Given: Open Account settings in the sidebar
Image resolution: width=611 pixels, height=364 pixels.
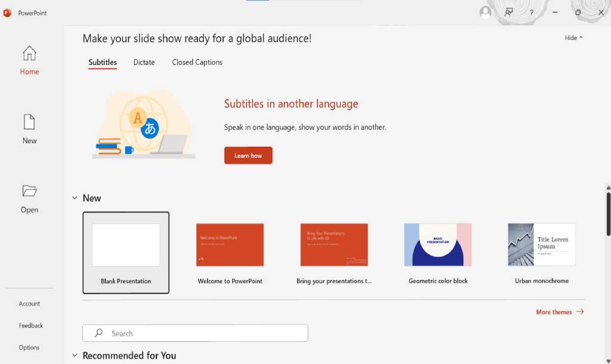Looking at the screenshot, I should (x=29, y=304).
